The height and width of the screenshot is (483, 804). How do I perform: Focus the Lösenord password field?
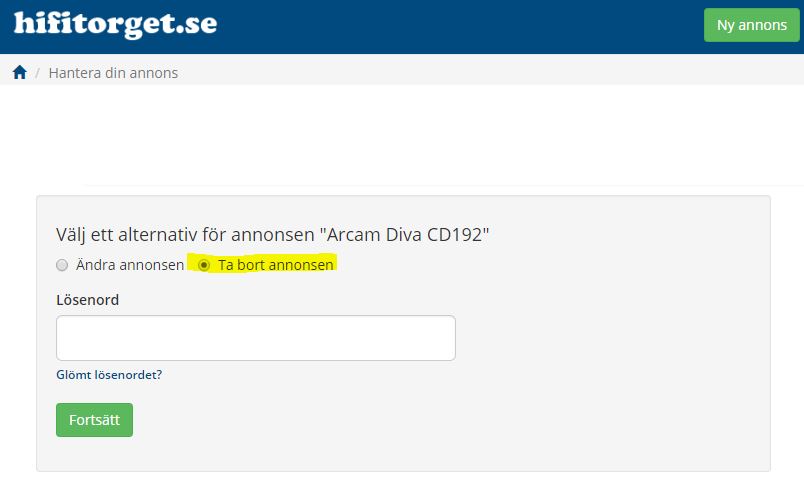[x=256, y=338]
